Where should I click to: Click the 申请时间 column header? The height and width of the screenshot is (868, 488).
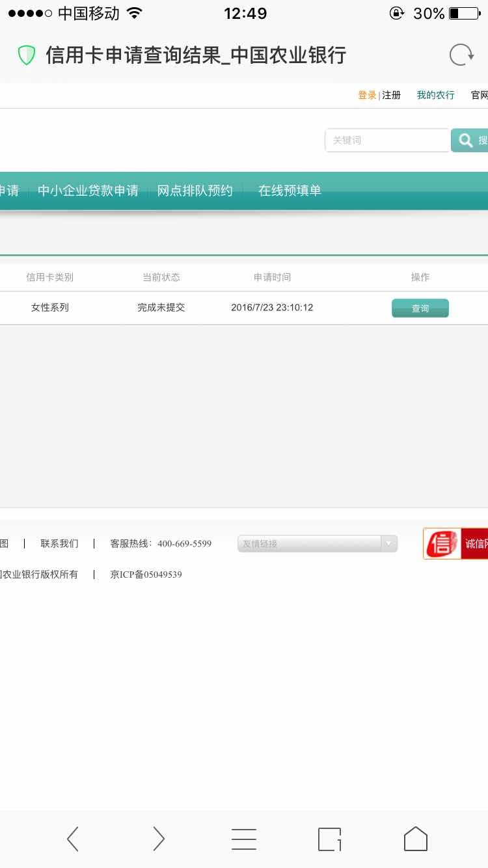coord(272,277)
